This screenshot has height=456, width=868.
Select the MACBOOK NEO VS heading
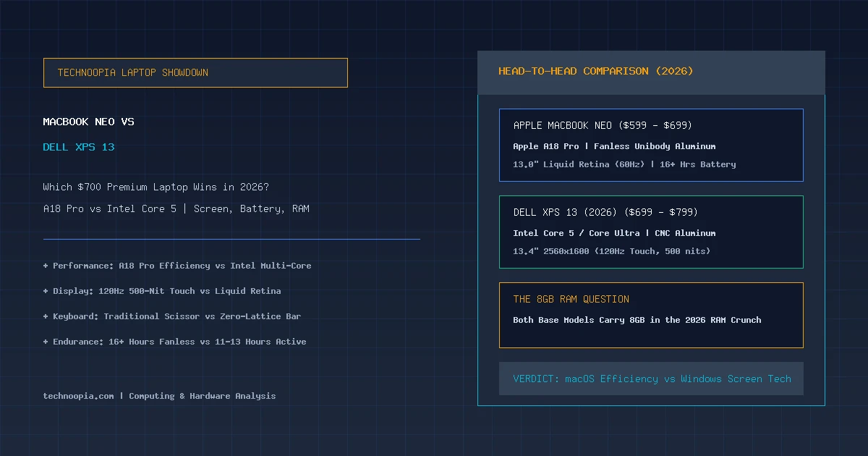pos(89,122)
